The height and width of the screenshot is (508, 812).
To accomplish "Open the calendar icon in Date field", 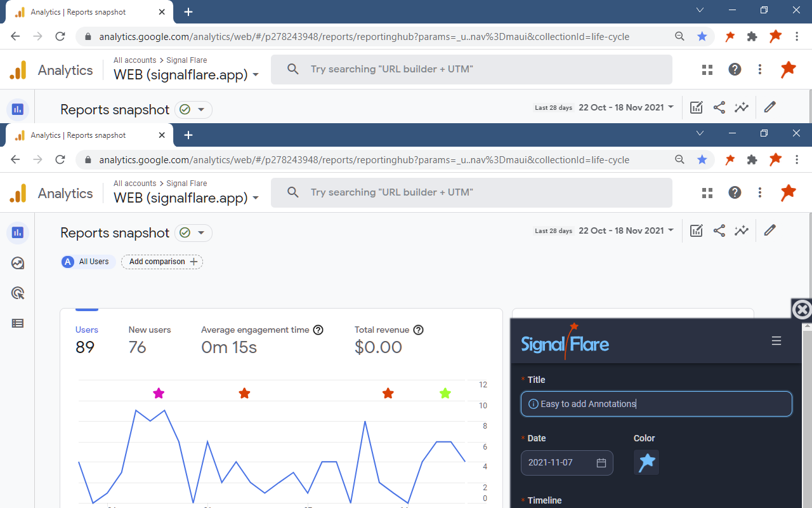I will click(x=601, y=463).
